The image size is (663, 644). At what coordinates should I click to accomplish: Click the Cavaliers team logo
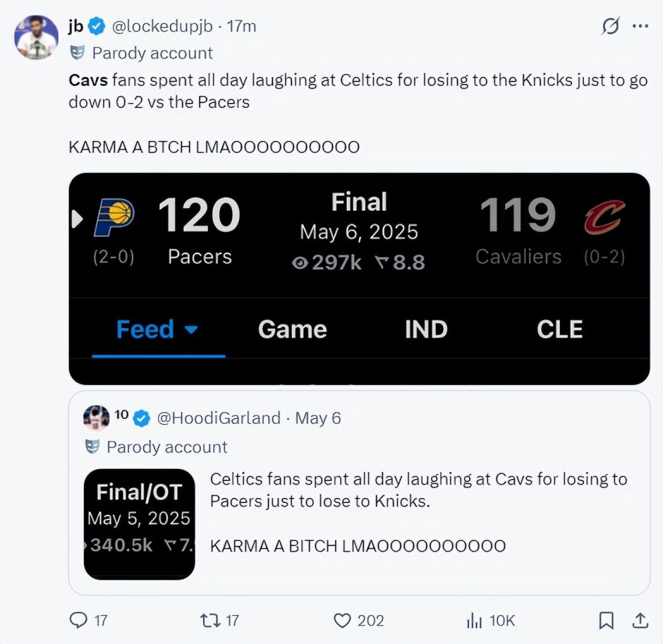[604, 217]
